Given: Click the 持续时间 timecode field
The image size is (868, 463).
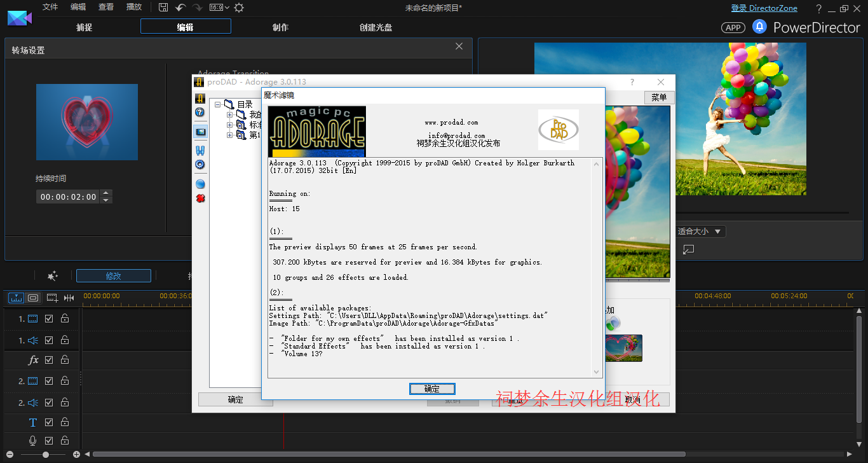Looking at the screenshot, I should click(69, 197).
